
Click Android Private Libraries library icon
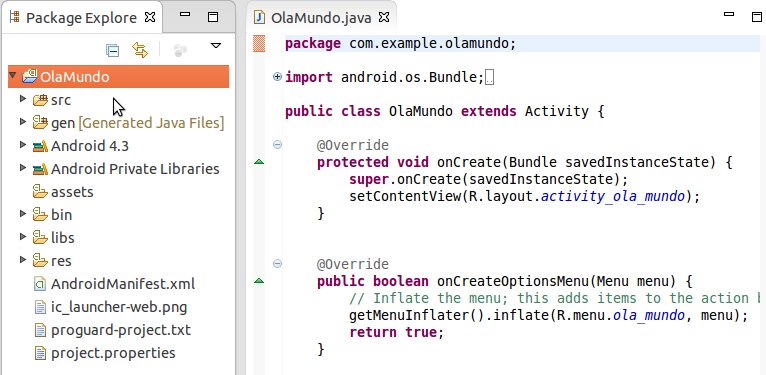[41, 169]
